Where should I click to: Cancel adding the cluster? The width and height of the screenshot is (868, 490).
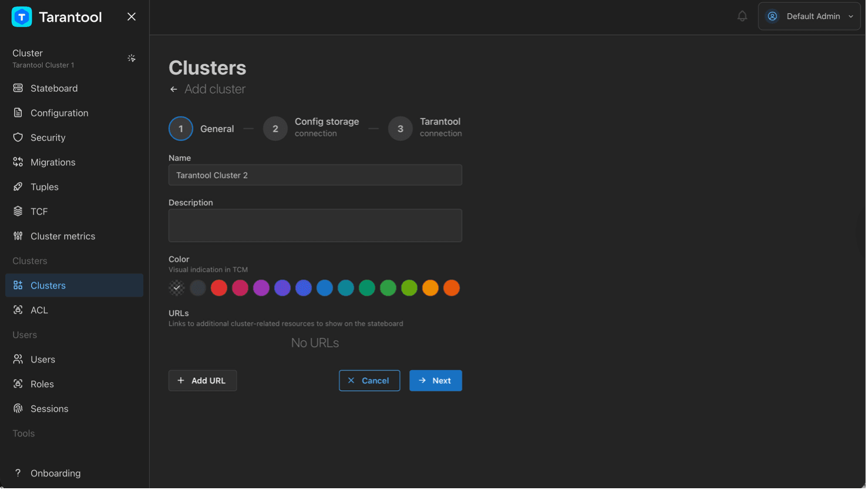(369, 381)
